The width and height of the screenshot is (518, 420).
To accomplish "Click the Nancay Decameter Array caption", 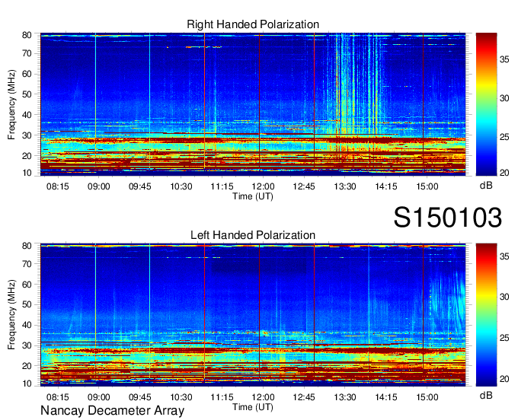I will coord(112,410).
